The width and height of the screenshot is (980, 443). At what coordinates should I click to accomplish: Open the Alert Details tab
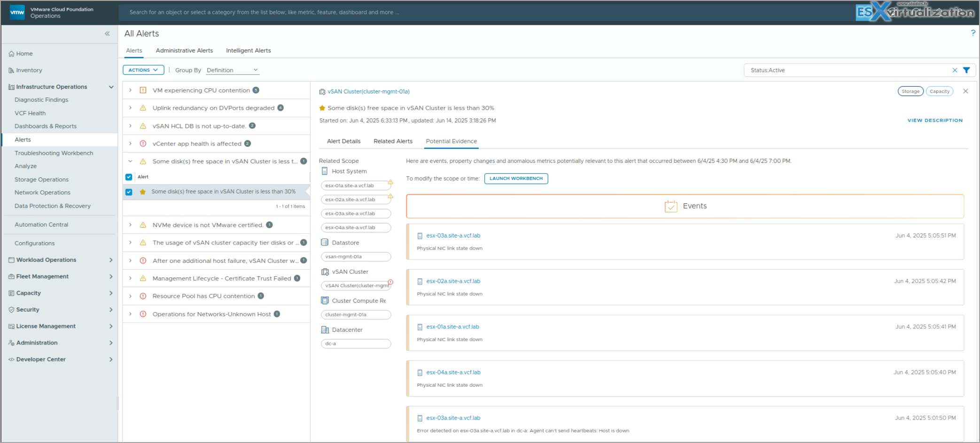point(343,141)
